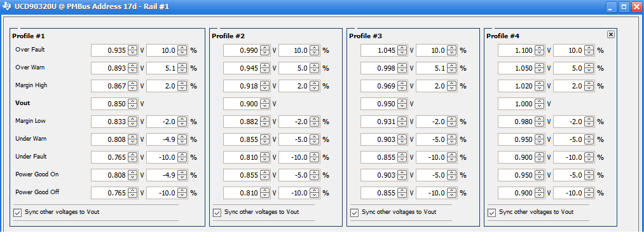Viewport: 644px width, 233px height.
Task: Click the Profile #1 Over Fault voltage spinner arrows
Action: click(133, 50)
